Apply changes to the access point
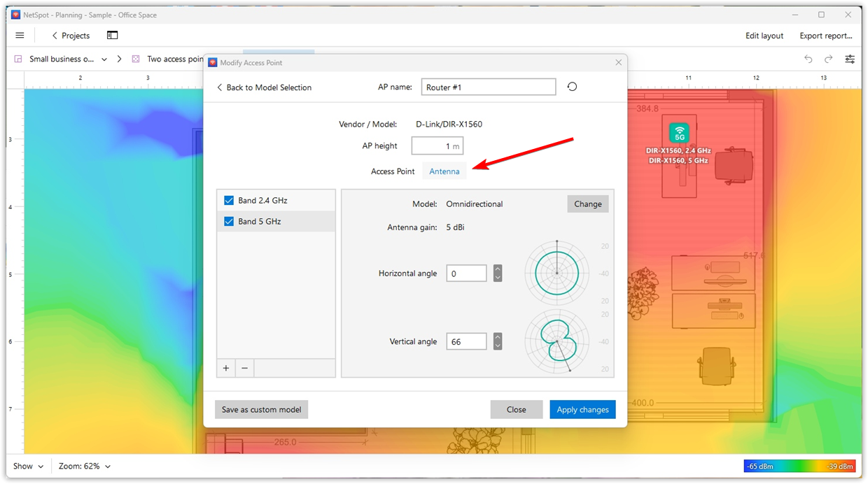Screen dimensions: 868x484 coord(582,409)
